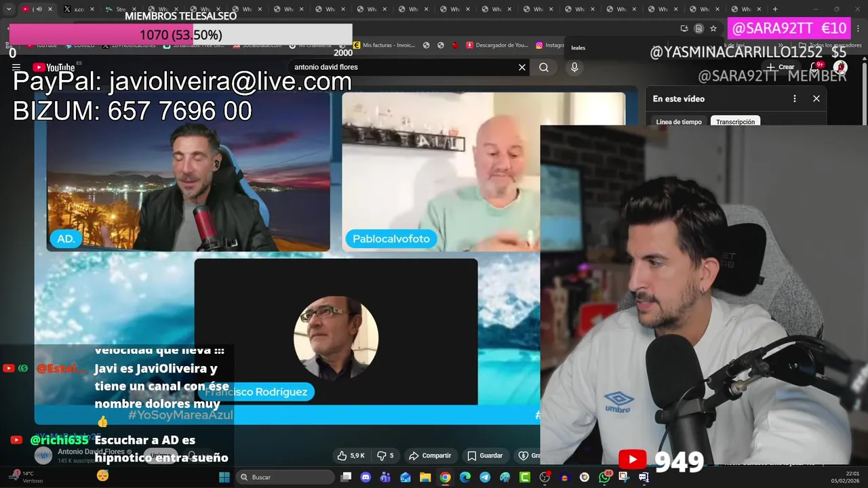Click the Francisco Rodriguez name label
This screenshot has width=868, height=488.
point(258,392)
